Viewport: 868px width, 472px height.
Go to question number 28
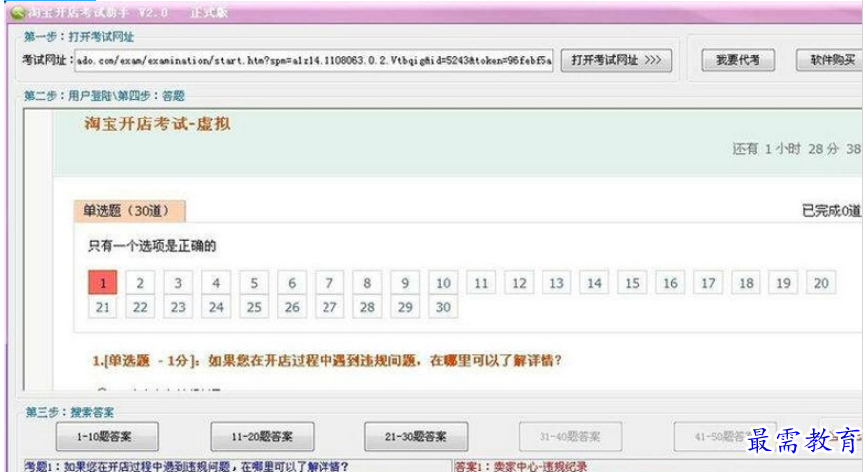coord(367,307)
